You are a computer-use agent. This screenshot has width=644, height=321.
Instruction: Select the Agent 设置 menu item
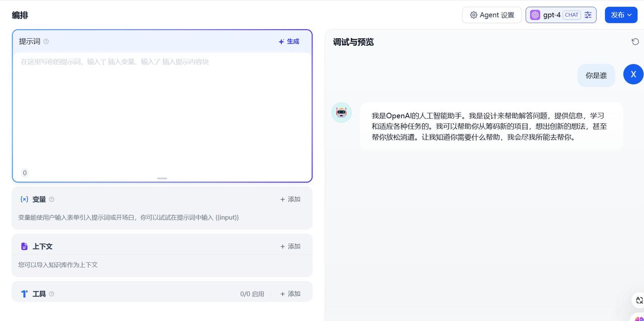(x=492, y=15)
